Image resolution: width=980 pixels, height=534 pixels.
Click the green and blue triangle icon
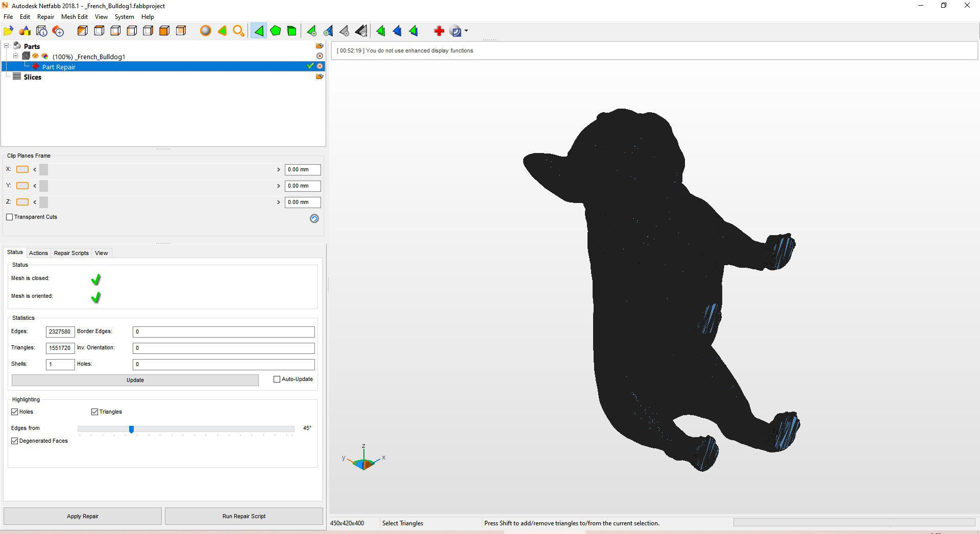coord(414,31)
